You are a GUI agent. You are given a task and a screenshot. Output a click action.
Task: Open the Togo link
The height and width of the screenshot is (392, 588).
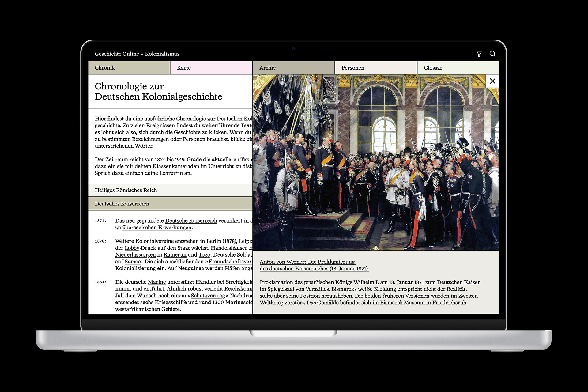click(204, 255)
